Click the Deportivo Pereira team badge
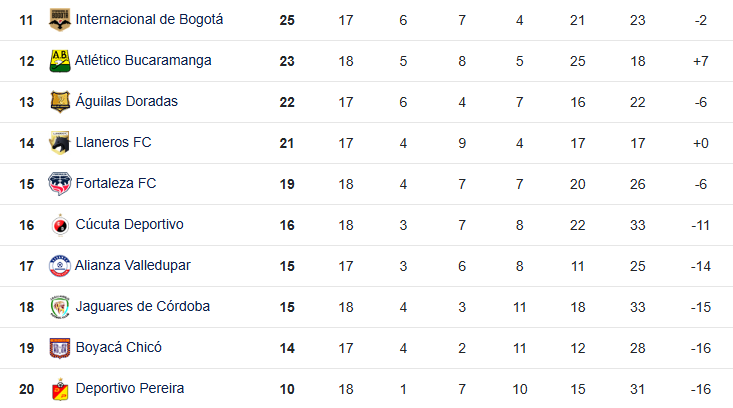This screenshot has height=408, width=733. point(60,388)
